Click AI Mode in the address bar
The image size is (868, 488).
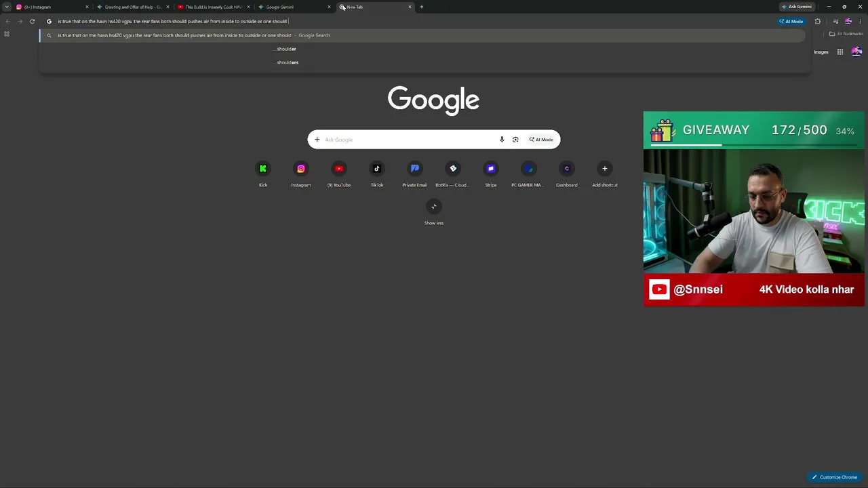pos(791,22)
